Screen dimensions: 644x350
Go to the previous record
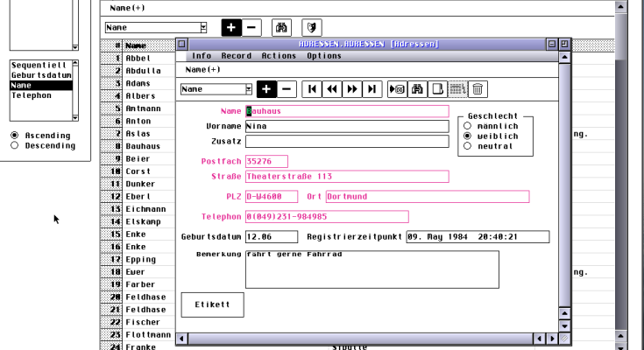(332, 88)
